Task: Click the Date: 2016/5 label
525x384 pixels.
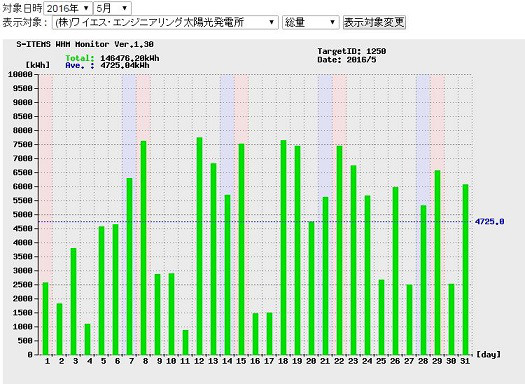Action: pyautogui.click(x=347, y=60)
